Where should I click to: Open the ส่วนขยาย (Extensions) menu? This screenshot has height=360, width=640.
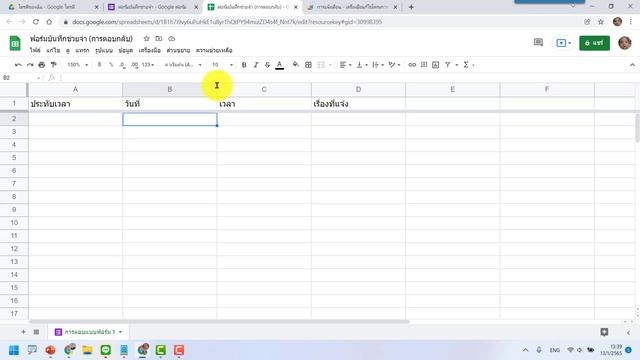tap(178, 50)
